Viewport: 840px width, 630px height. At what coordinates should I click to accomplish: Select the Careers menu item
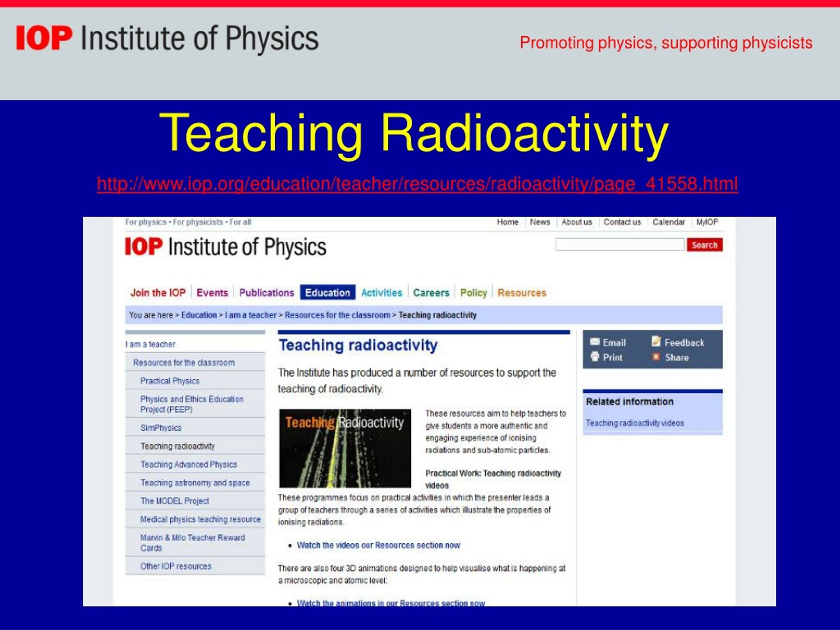[x=431, y=293]
